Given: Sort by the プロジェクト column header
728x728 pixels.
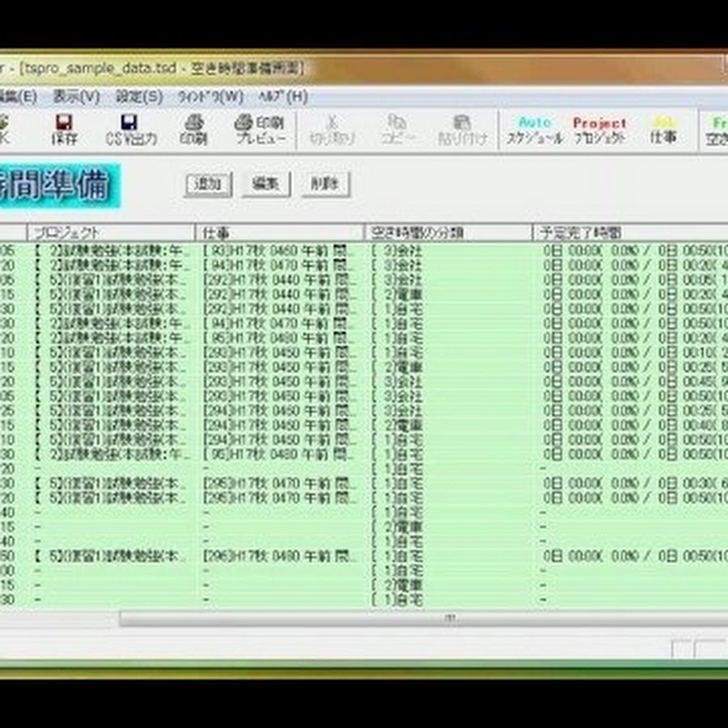Looking at the screenshot, I should (111, 233).
